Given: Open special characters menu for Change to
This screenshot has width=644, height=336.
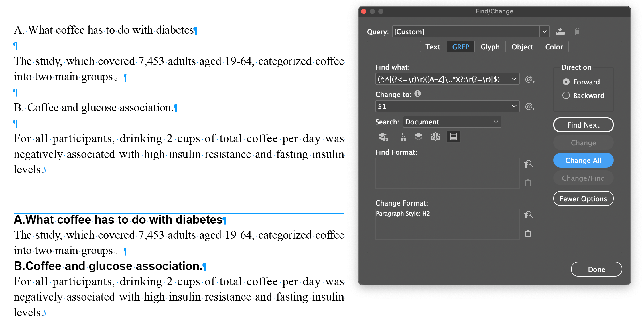Looking at the screenshot, I should 529,106.
